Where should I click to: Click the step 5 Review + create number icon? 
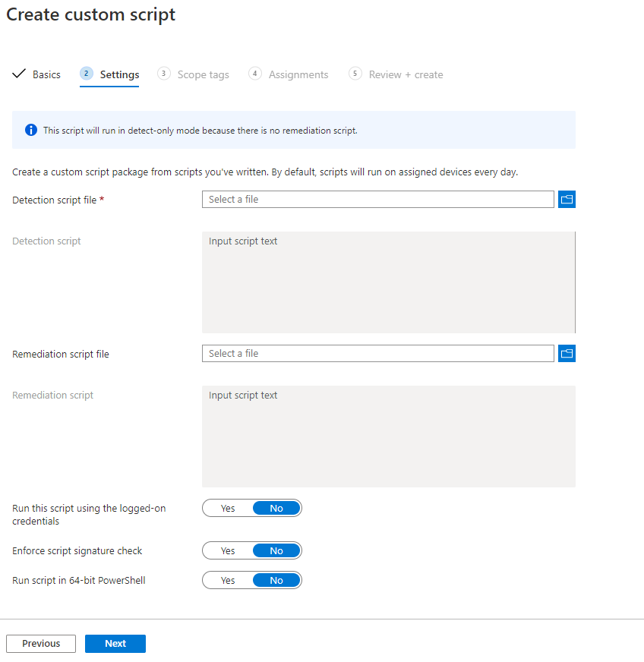pos(355,74)
